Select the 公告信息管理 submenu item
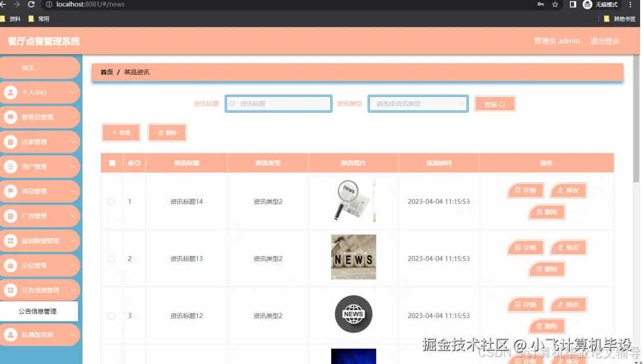This screenshot has height=364, width=643. [38, 311]
